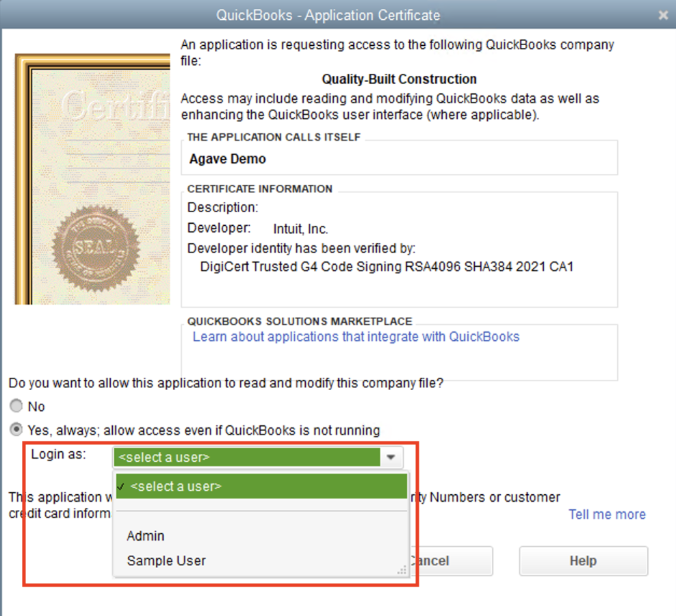Pick Admin from the user list
The image size is (676, 616).
[x=145, y=536]
